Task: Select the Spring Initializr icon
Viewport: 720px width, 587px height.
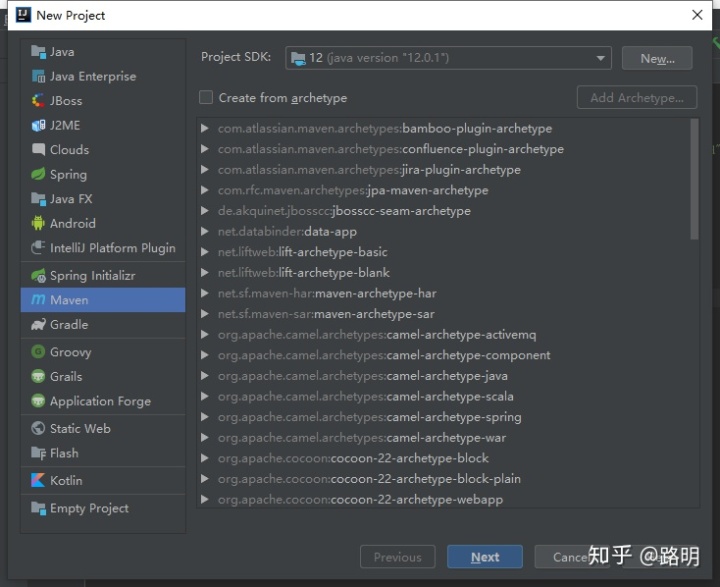Action: [38, 275]
